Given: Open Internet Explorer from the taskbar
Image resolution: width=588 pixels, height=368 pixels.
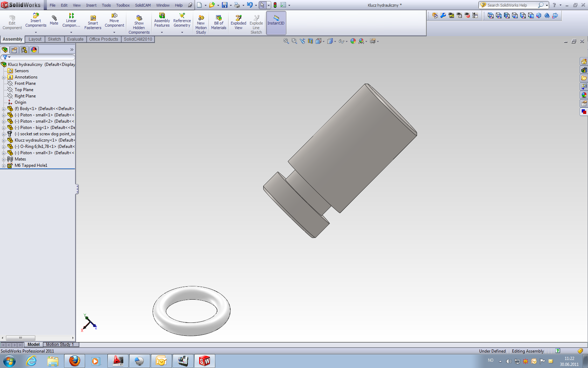Looking at the screenshot, I should click(x=31, y=361).
